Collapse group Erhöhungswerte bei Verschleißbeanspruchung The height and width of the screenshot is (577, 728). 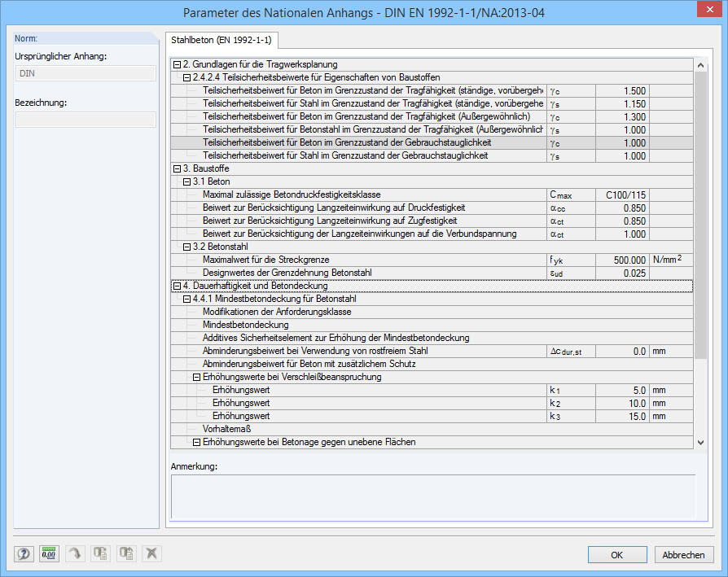(195, 377)
